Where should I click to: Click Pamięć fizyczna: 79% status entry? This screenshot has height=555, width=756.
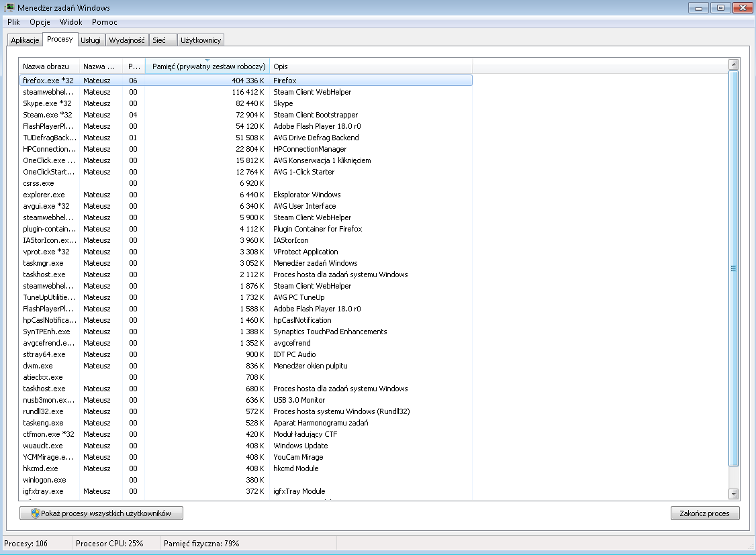coord(201,544)
